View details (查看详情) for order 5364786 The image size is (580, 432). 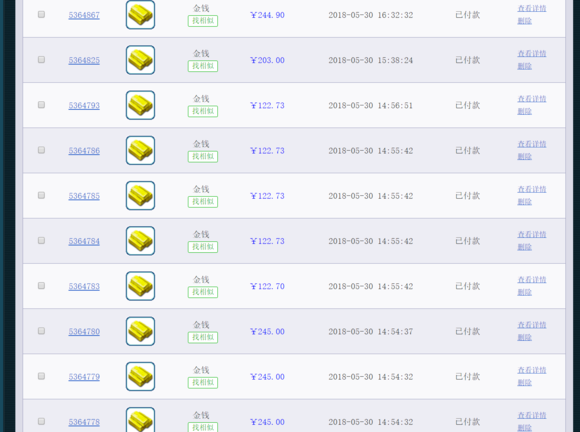532,144
